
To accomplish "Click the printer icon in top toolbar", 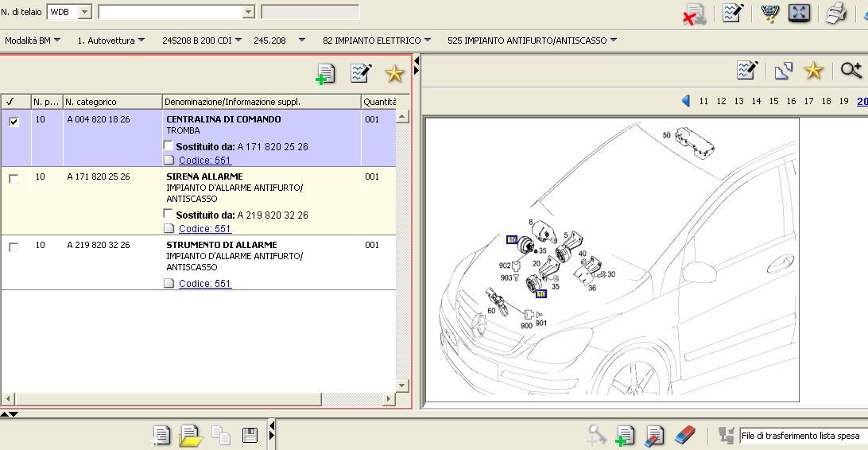I will pos(835,13).
